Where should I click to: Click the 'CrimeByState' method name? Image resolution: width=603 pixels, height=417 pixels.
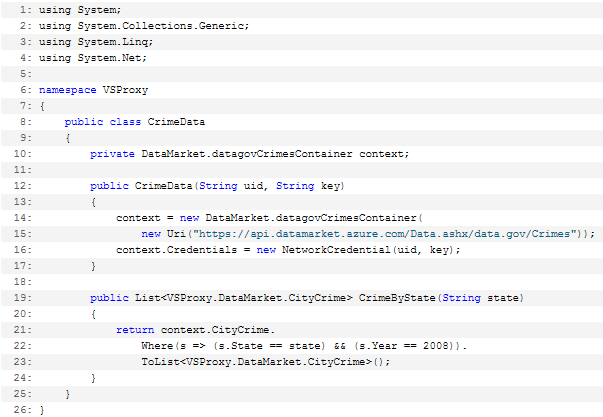[x=397, y=298]
